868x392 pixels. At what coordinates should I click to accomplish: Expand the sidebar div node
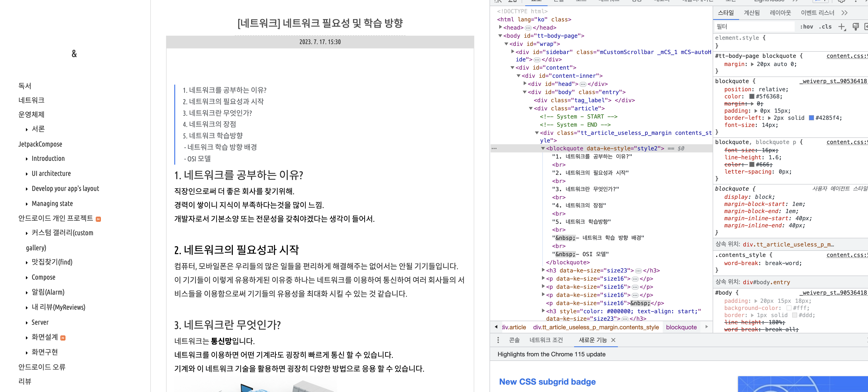pos(512,51)
